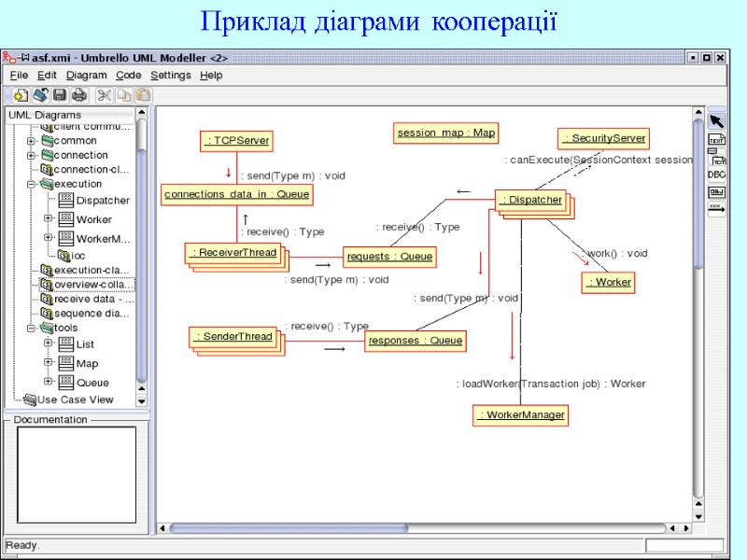Click the Copy icon in the toolbar
Viewport: 747px width, 560px height.
(124, 96)
